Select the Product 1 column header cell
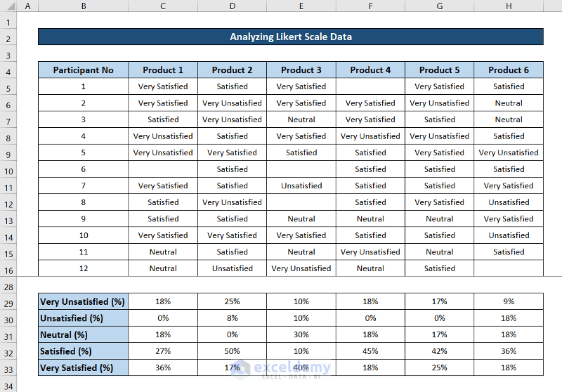562x392 pixels. pyautogui.click(x=163, y=70)
